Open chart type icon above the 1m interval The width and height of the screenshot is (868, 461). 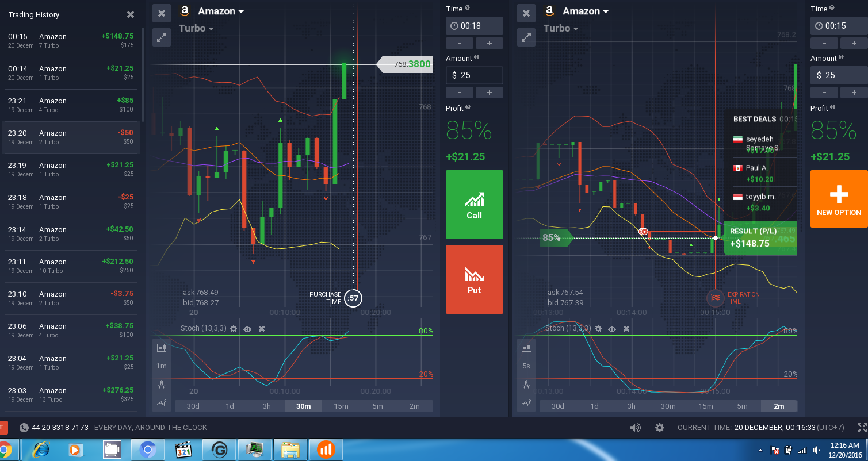tap(162, 347)
